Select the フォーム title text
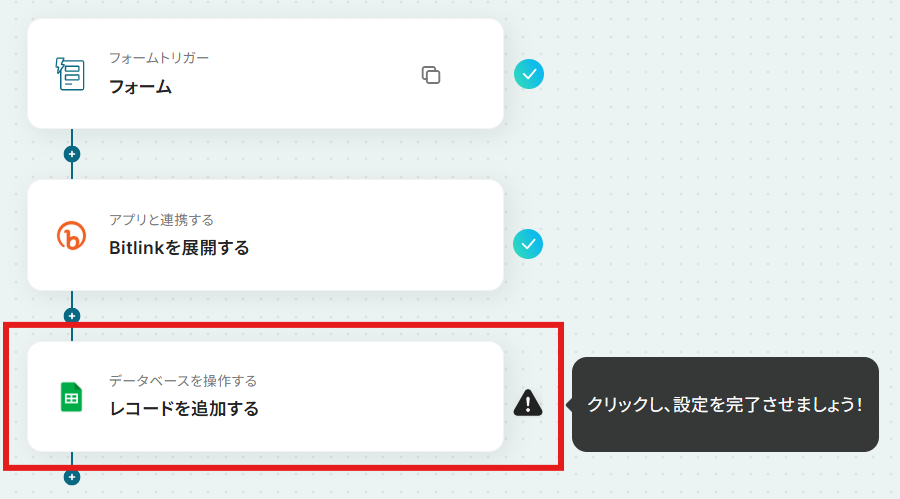The height and width of the screenshot is (499, 900). (141, 87)
